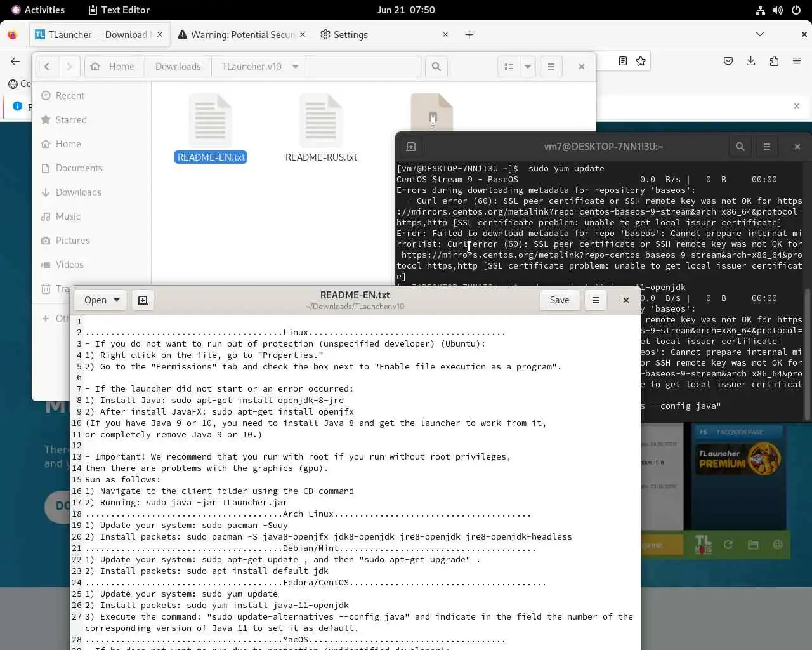Select Home in Files sidebar
Screen dimensions: 812x650
click(x=92, y=143)
